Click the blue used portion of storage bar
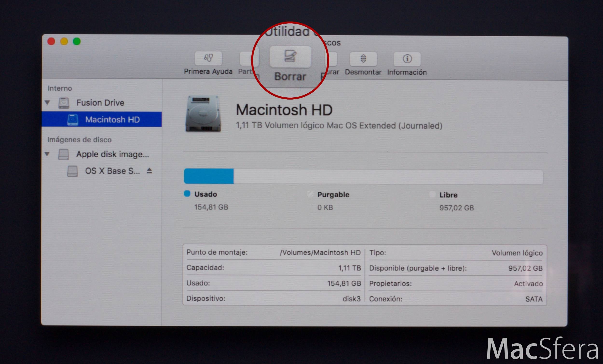This screenshot has height=364, width=603. click(x=209, y=176)
